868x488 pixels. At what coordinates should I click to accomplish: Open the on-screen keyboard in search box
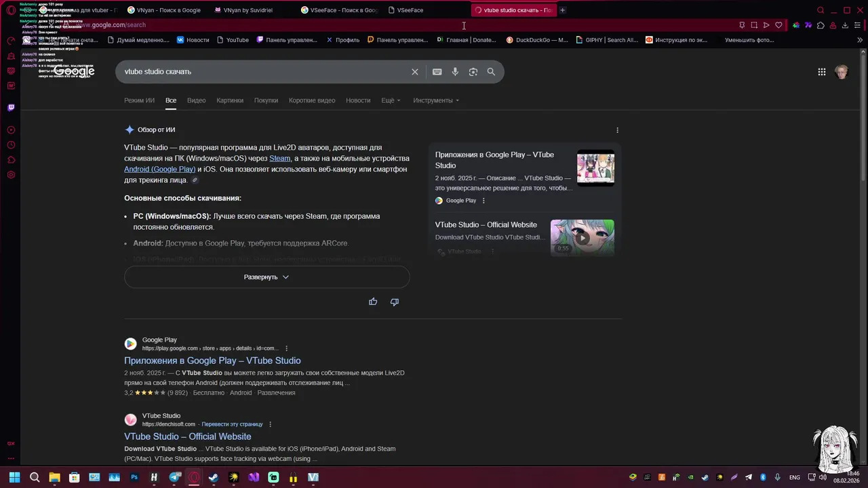click(437, 72)
